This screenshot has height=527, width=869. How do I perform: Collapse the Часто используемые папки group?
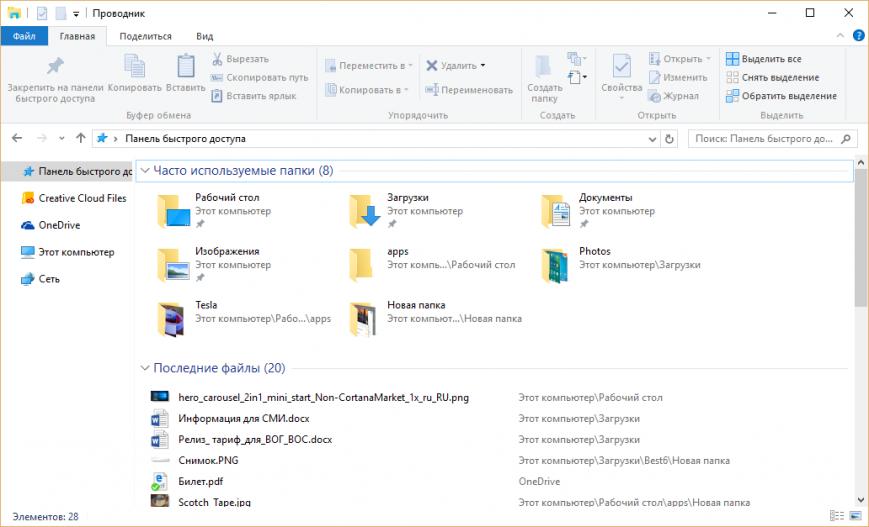[x=144, y=171]
